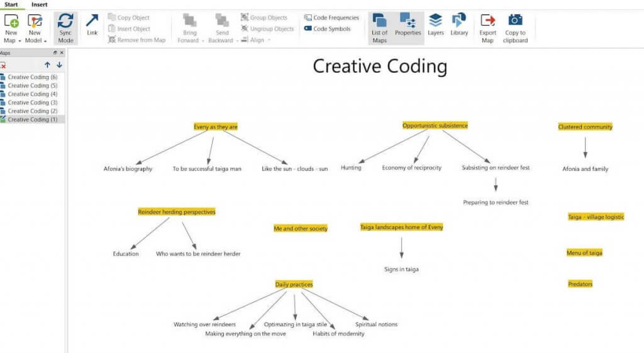
Task: Click Ungroup Objects
Action: (267, 29)
